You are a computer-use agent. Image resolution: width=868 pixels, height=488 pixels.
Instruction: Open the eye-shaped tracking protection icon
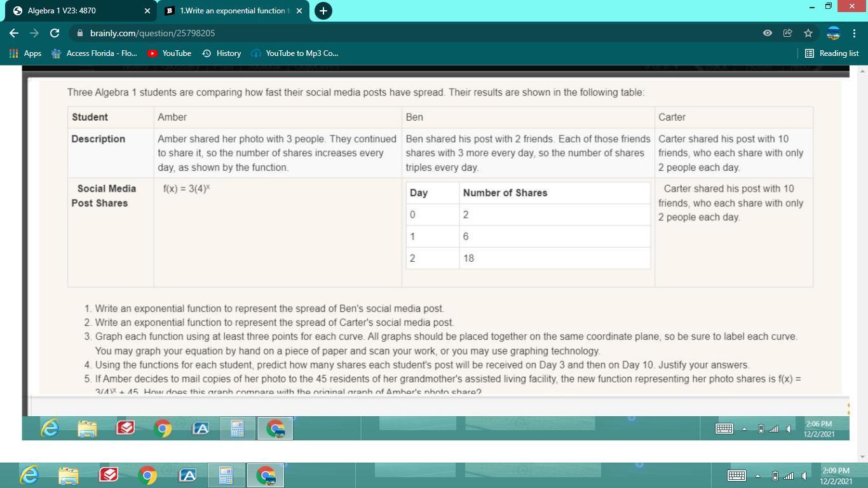click(x=768, y=33)
